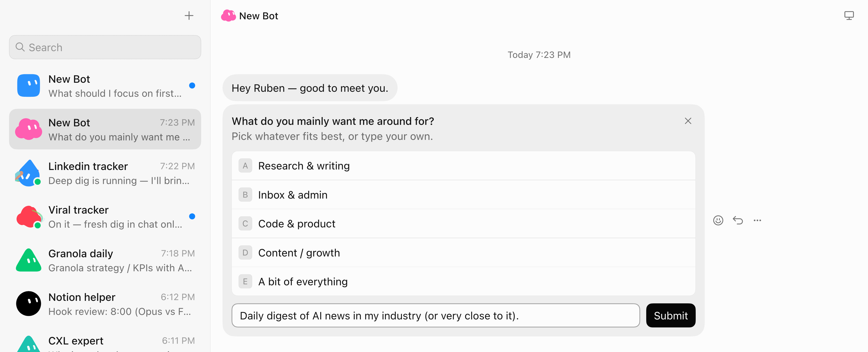
Task: Open the Granola daily conversation
Action: [x=105, y=260]
